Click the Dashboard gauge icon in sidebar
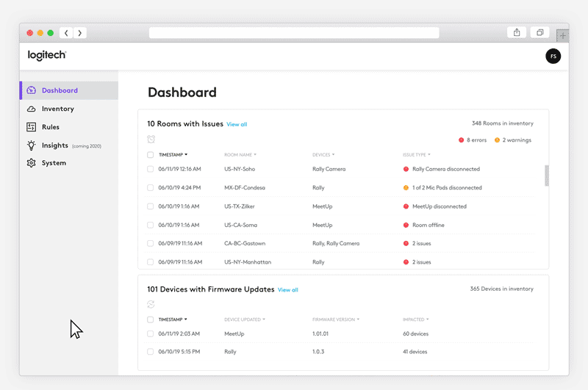Screen dimensions: 588x390 tap(31, 90)
